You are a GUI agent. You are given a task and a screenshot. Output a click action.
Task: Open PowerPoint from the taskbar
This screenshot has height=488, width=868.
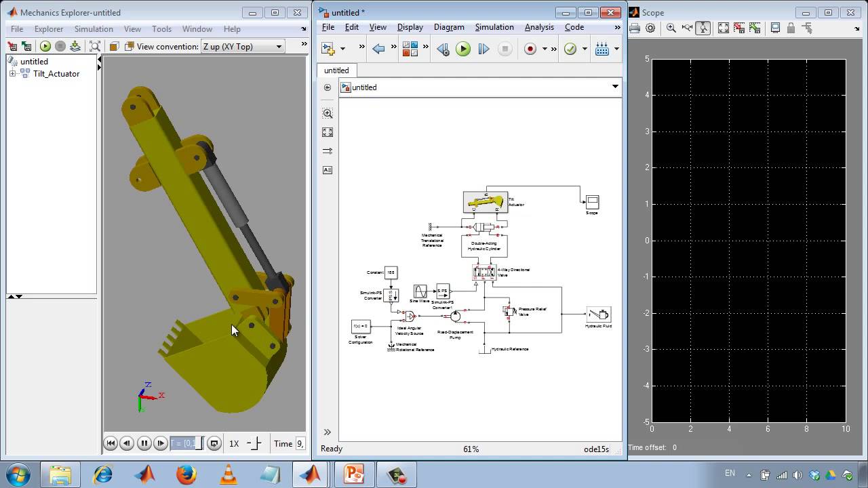click(x=354, y=474)
